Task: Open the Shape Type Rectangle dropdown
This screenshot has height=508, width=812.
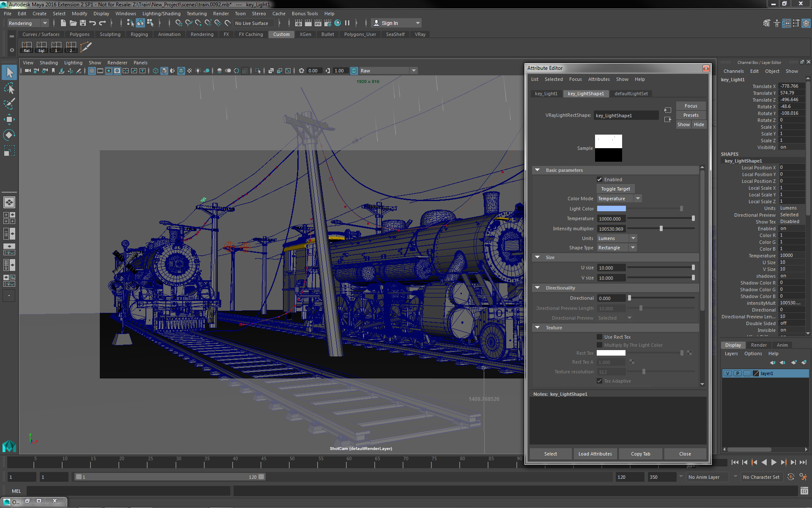Action: (x=617, y=248)
